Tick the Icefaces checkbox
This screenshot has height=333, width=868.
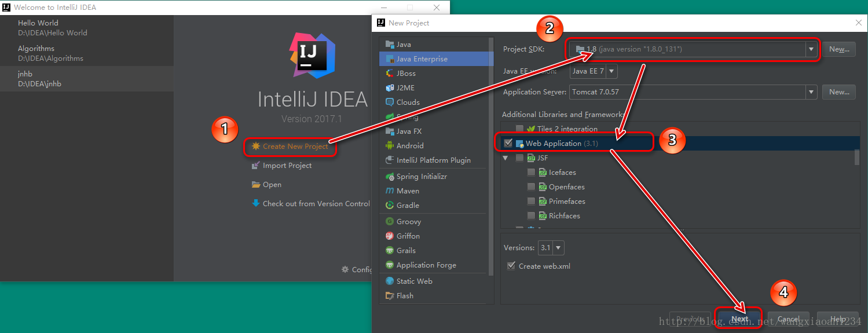click(x=532, y=172)
